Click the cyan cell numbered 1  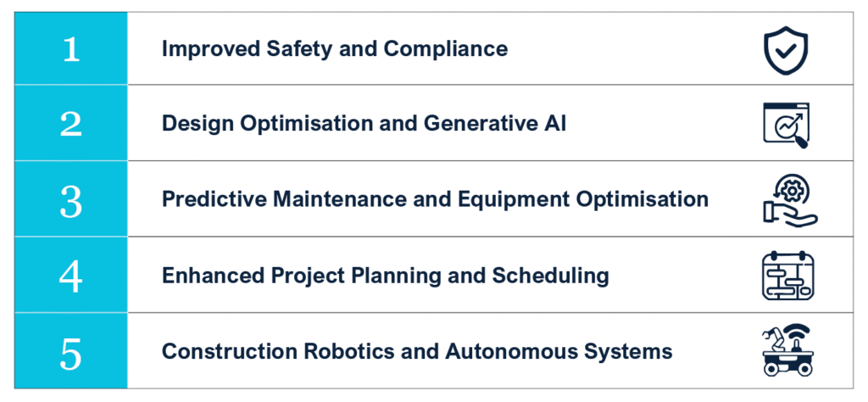click(71, 48)
